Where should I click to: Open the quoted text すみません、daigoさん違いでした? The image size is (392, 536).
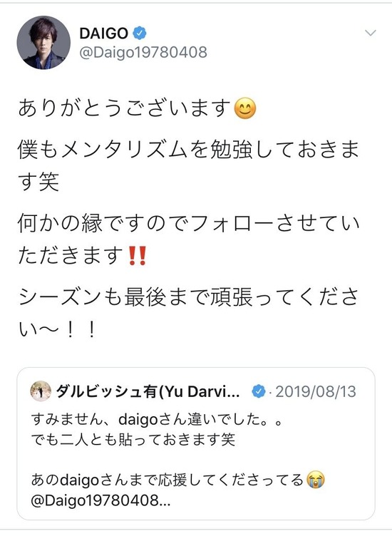coord(157,419)
